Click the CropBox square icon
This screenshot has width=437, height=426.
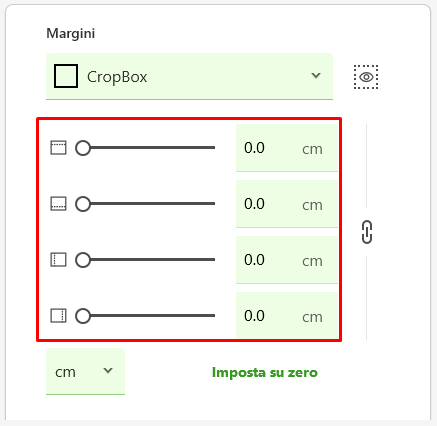(66, 76)
